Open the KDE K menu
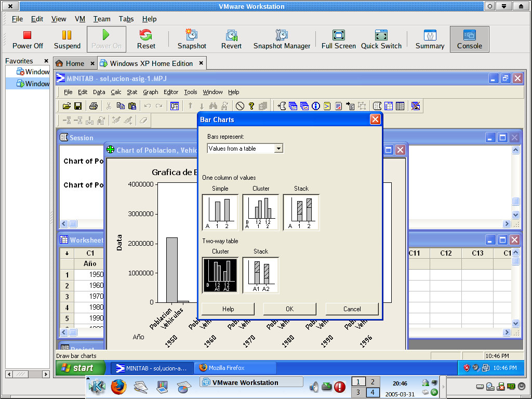This screenshot has width=532, height=399. click(97, 387)
